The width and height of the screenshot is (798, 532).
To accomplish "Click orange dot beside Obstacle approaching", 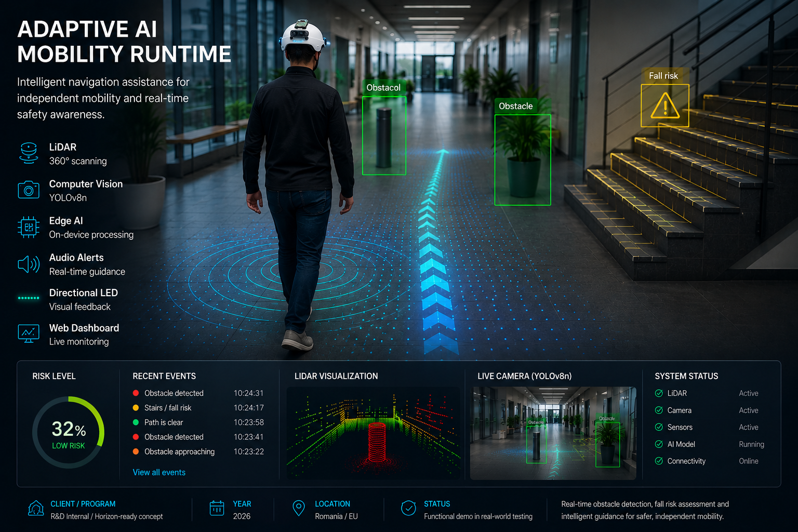I will (x=136, y=451).
